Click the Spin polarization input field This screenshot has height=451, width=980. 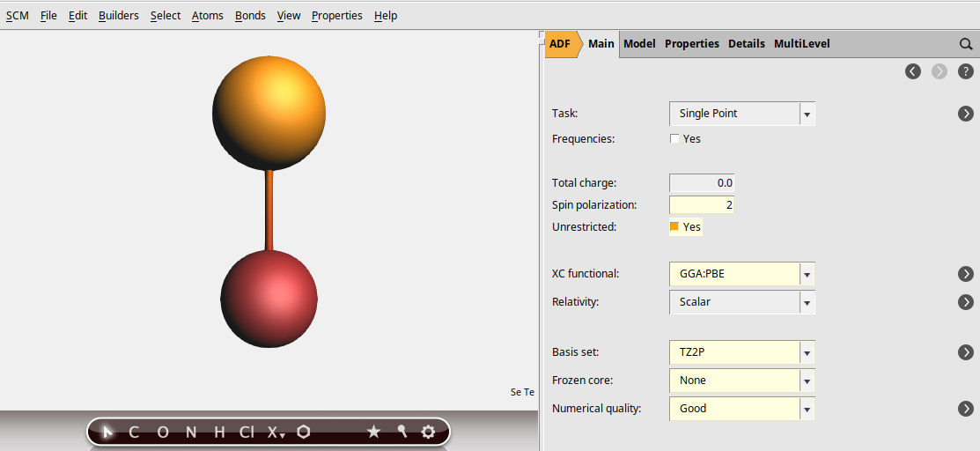point(702,205)
